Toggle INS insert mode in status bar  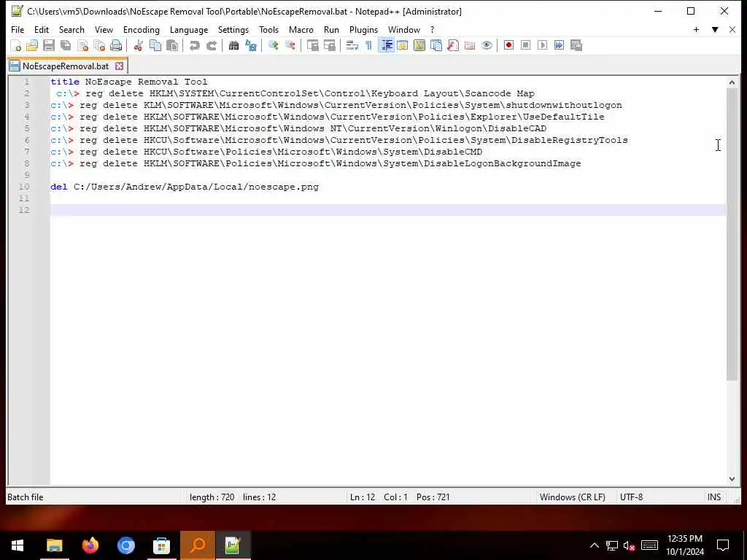pyautogui.click(x=713, y=497)
